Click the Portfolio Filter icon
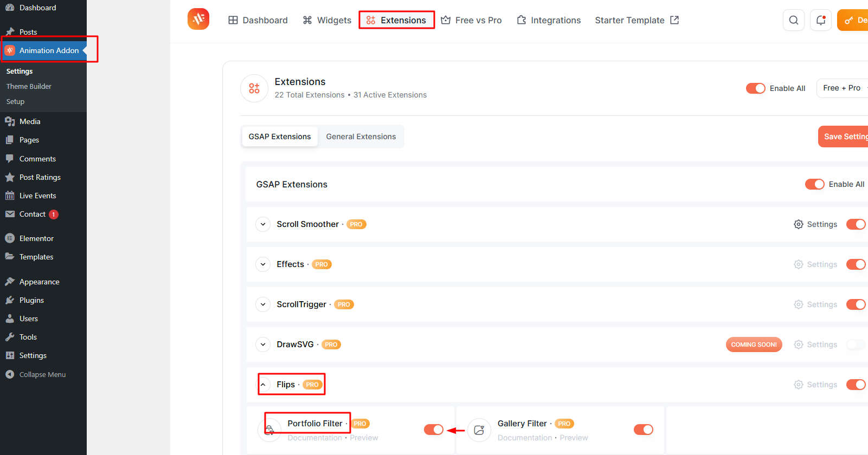This screenshot has width=868, height=455. point(269,430)
